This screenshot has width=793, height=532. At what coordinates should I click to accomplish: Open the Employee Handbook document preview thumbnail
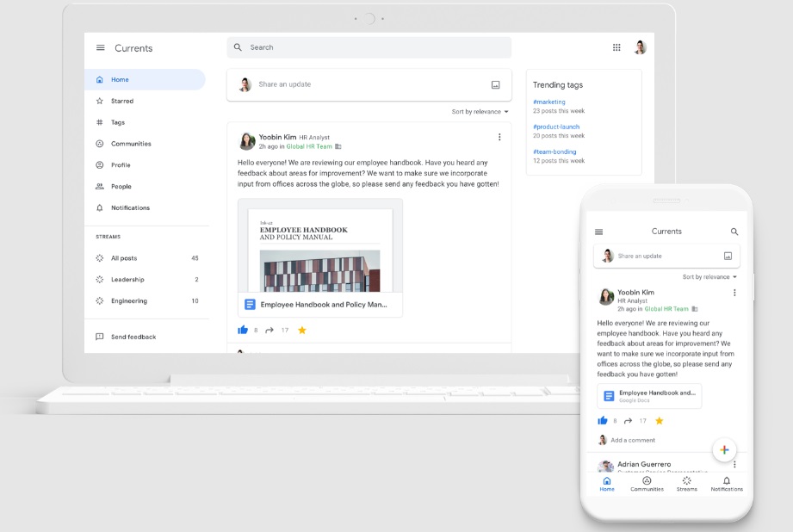[320, 246]
